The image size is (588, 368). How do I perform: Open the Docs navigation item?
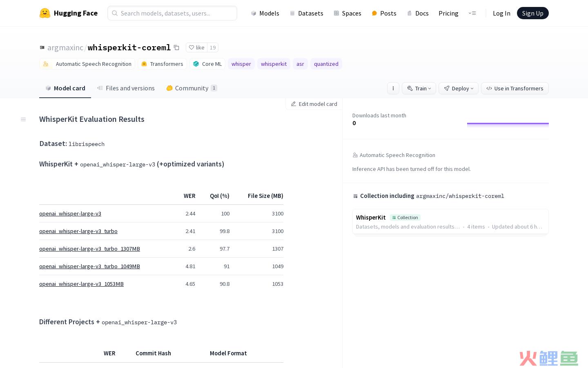pos(418,13)
